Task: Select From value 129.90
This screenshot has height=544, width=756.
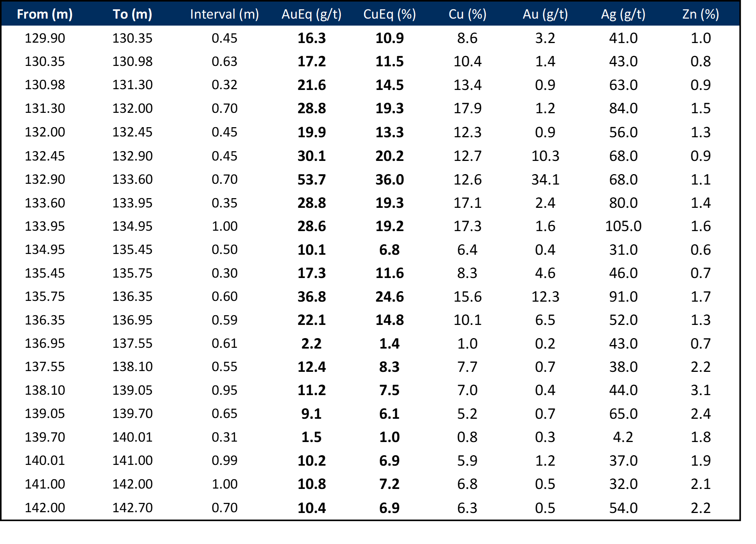Action: pos(45,38)
